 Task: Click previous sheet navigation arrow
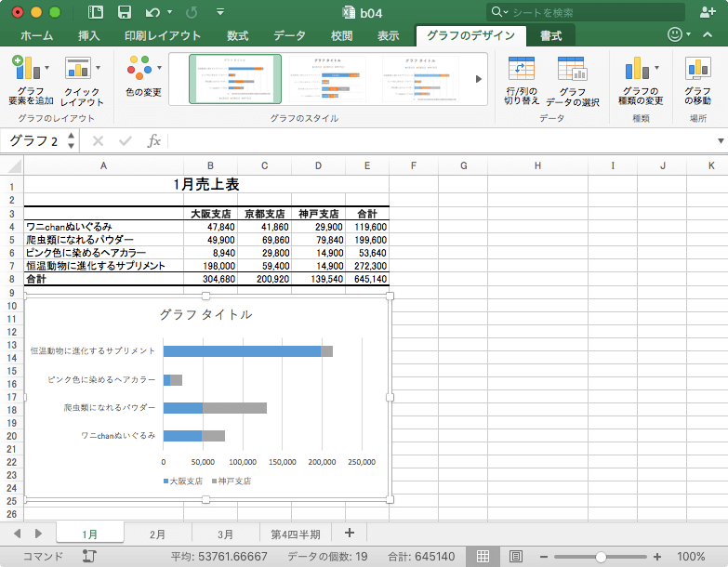point(17,534)
